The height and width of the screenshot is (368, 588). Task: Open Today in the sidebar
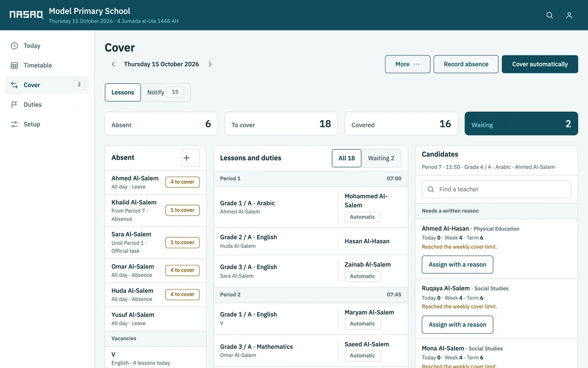pos(47,46)
